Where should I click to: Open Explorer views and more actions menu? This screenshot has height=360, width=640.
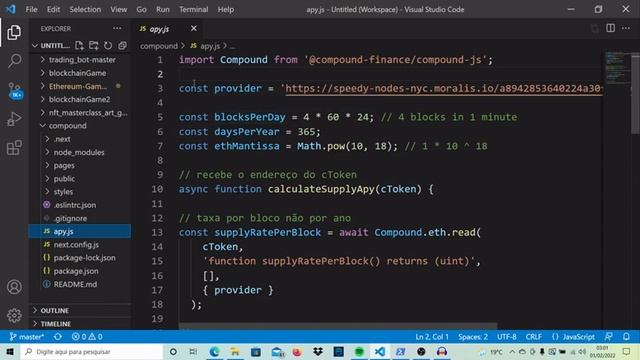pos(117,29)
